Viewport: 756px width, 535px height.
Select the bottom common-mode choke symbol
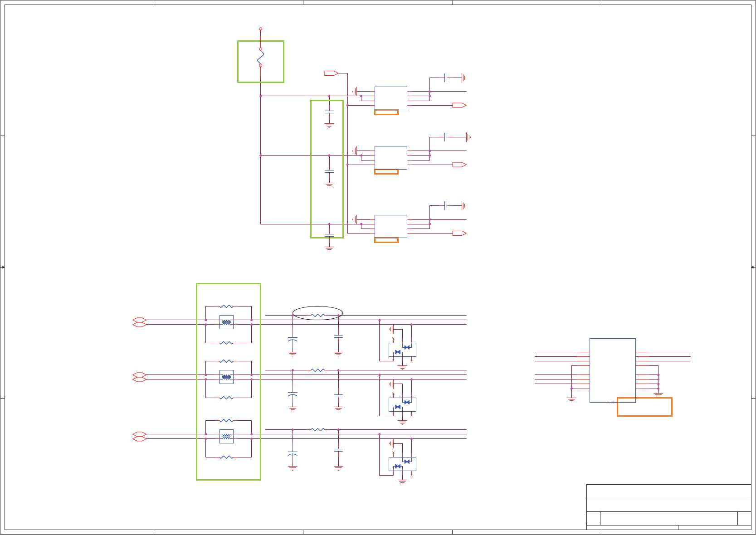[x=226, y=437]
